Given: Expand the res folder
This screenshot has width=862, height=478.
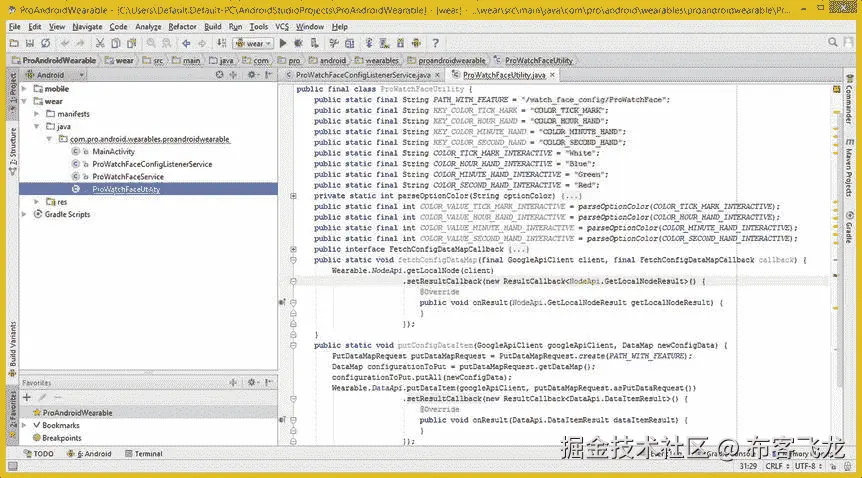Looking at the screenshot, I should pyautogui.click(x=36, y=202).
